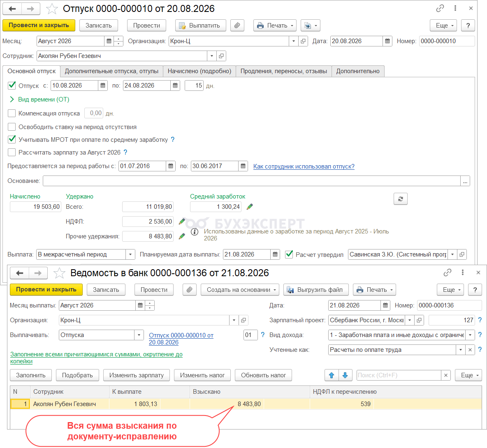
Task: Click the Обновить налог button
Action: coord(263,375)
